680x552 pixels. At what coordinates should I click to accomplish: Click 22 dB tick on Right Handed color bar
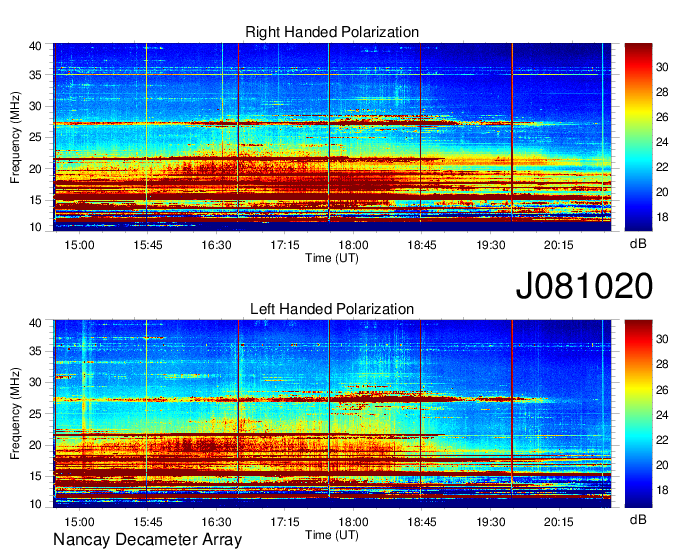click(x=662, y=167)
